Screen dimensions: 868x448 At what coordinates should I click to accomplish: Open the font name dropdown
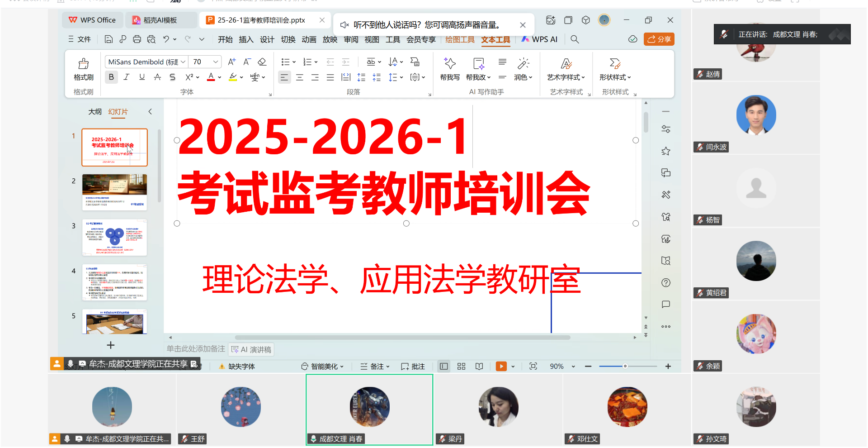(183, 62)
